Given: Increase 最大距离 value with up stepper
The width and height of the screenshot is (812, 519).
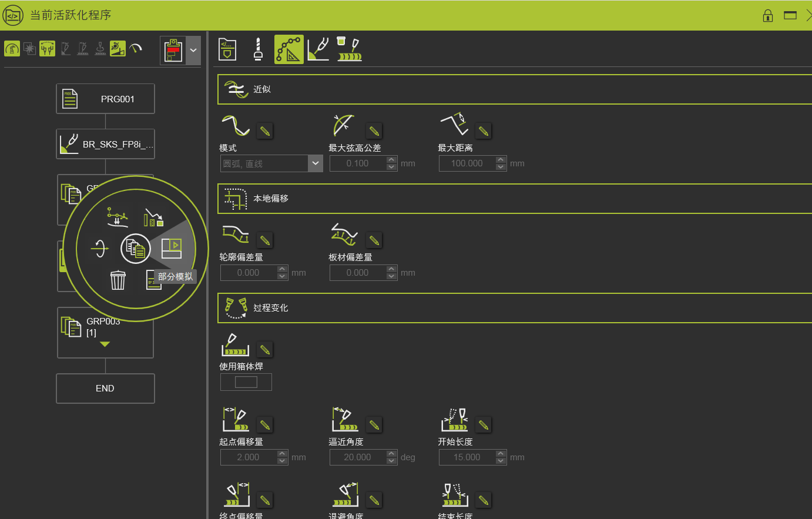Looking at the screenshot, I should [x=501, y=160].
